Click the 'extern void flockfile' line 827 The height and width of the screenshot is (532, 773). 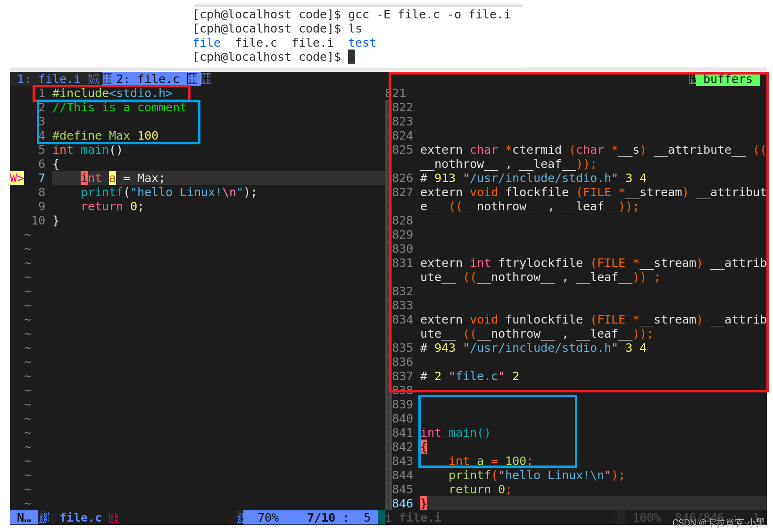(593, 199)
